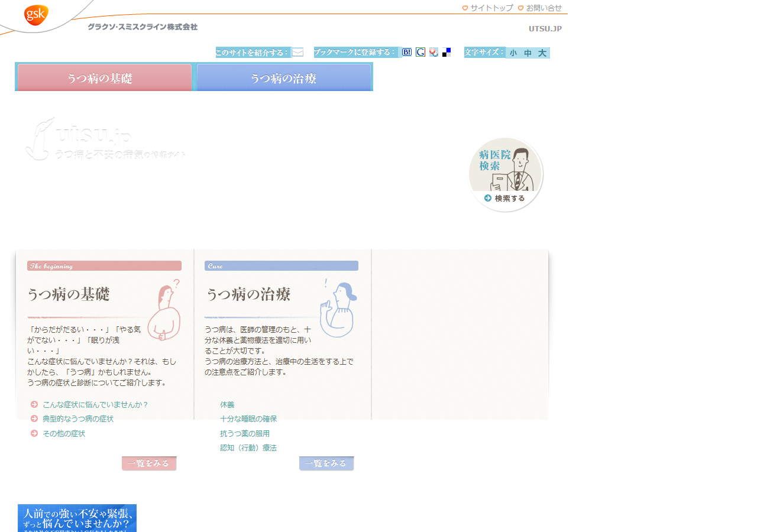Open the うつ病の基礎 tab
The height and width of the screenshot is (532, 757).
[105, 77]
